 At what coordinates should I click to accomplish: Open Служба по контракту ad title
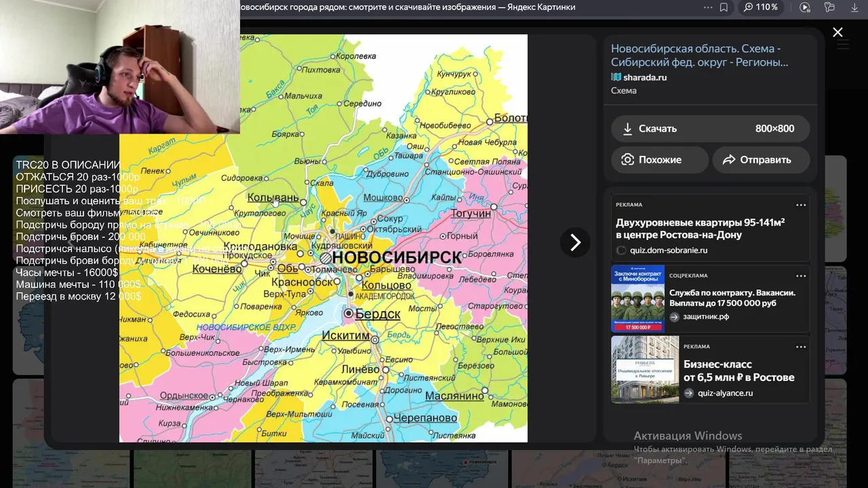(x=732, y=298)
